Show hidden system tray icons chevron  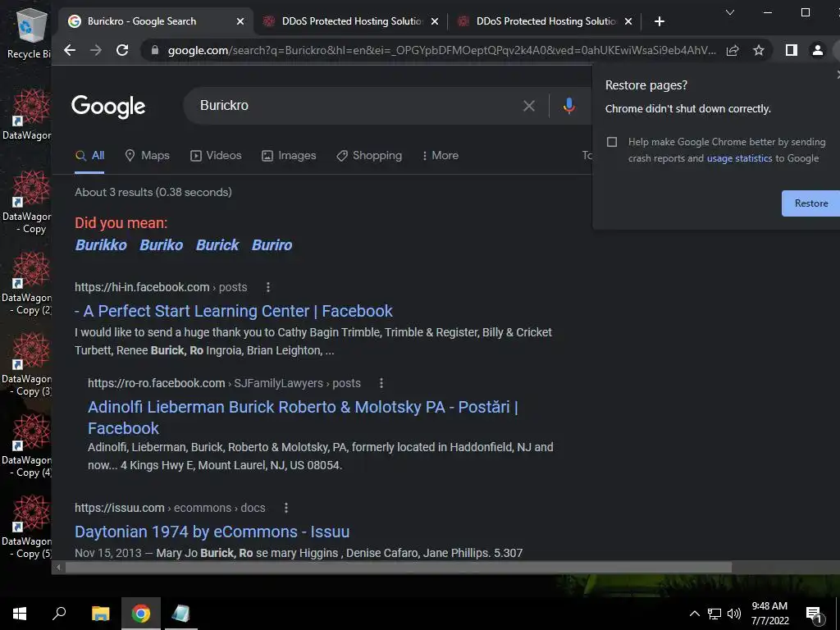click(x=694, y=614)
